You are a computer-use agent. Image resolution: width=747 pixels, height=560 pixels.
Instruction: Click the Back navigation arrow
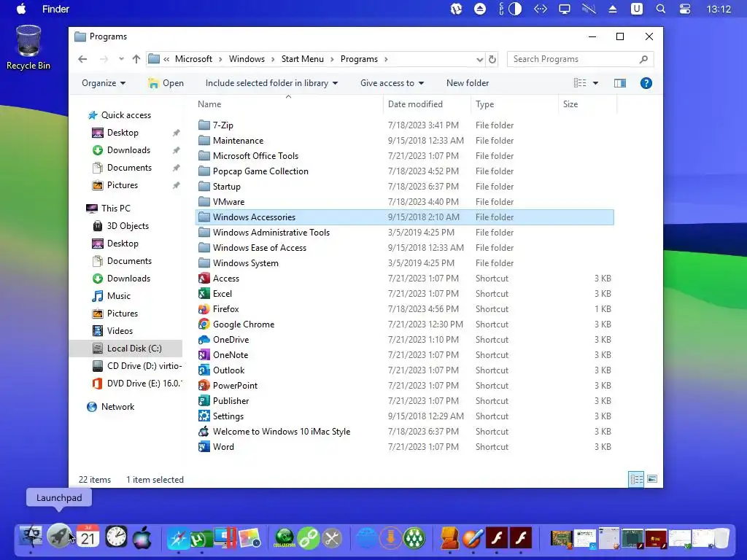coord(82,59)
